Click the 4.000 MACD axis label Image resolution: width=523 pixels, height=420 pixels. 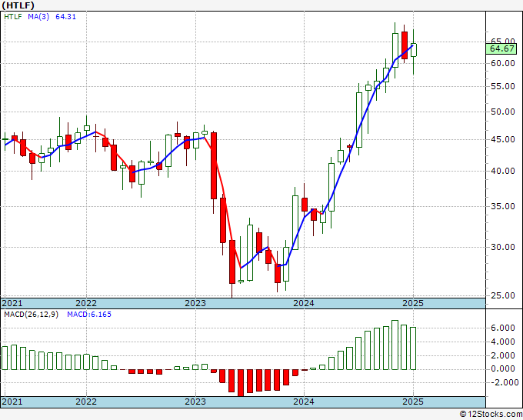click(x=503, y=342)
